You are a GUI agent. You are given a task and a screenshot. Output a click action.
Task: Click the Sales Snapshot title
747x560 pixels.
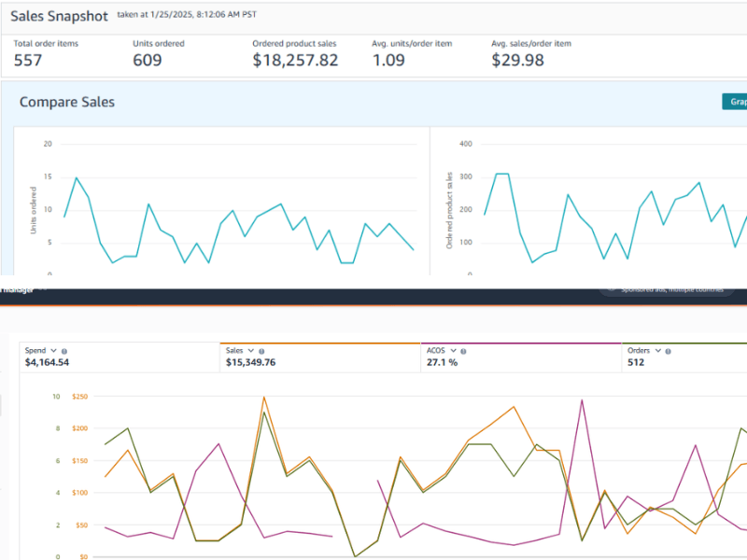point(59,16)
